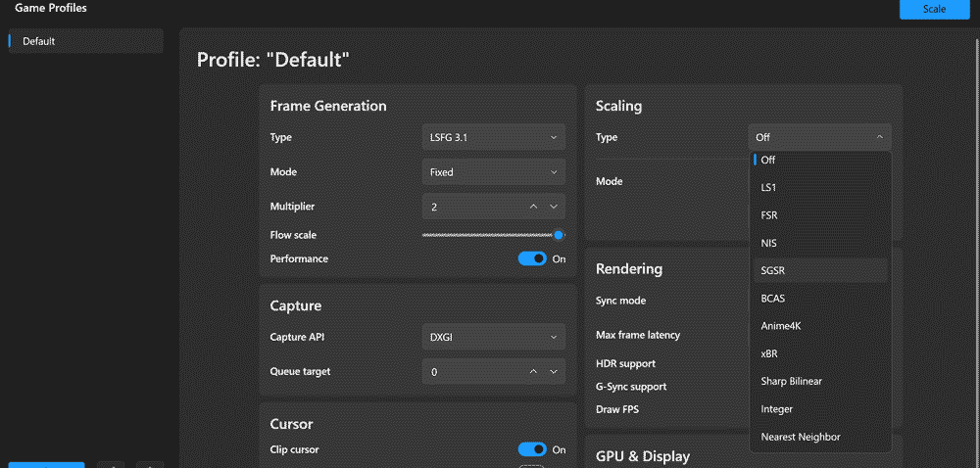980x468 pixels.
Task: Collapse the Scaling Type dropdown chevron
Action: [x=879, y=138]
